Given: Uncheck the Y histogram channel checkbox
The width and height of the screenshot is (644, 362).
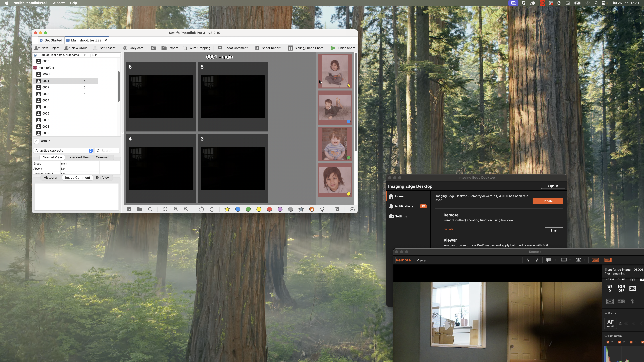Looking at the screenshot, I should (x=608, y=342).
